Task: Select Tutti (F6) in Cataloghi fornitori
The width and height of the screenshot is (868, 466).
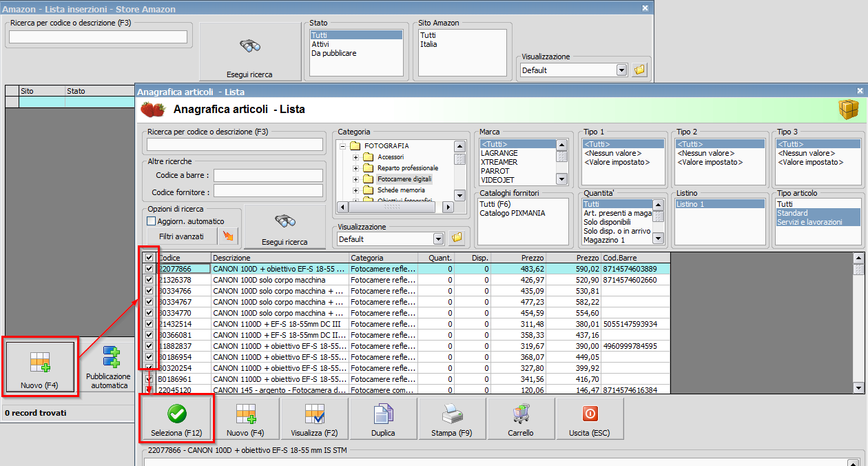Action: click(522, 204)
